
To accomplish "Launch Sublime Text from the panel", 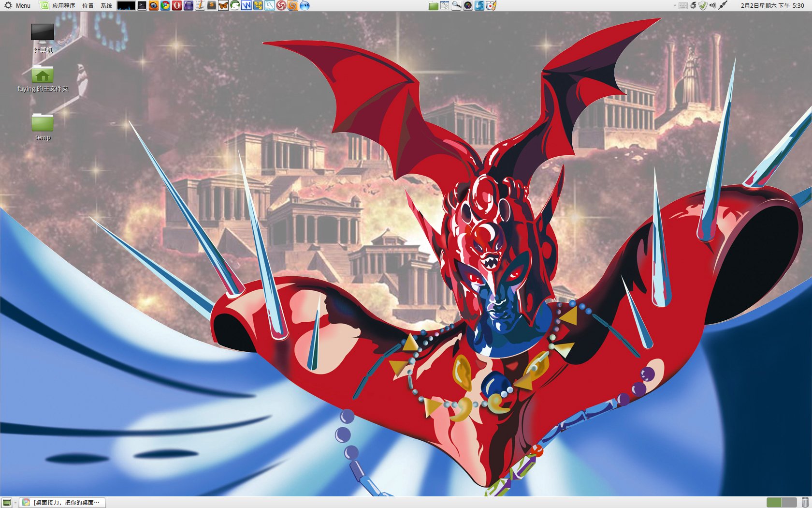I will (212, 5).
